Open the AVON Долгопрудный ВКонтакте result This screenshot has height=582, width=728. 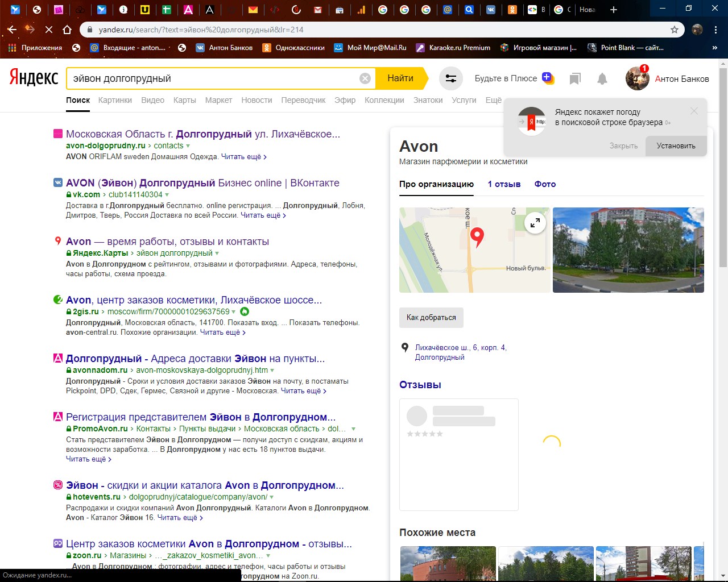click(x=202, y=183)
